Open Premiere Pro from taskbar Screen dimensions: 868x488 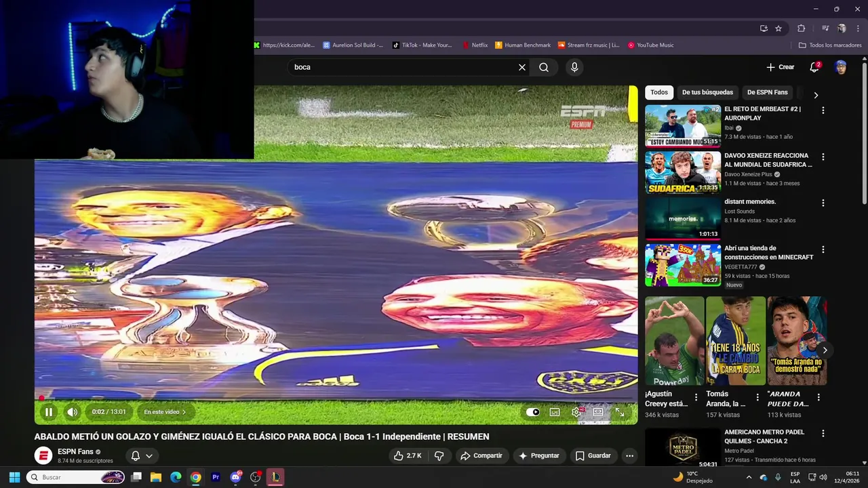[216, 477]
